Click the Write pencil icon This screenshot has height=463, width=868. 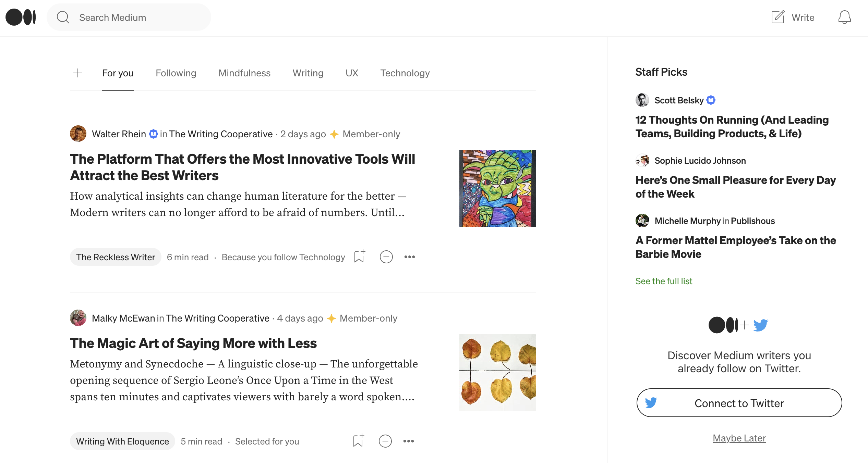[777, 17]
